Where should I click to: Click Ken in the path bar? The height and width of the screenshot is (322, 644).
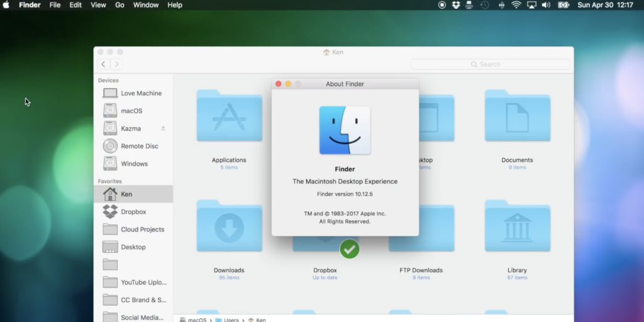pyautogui.click(x=257, y=320)
